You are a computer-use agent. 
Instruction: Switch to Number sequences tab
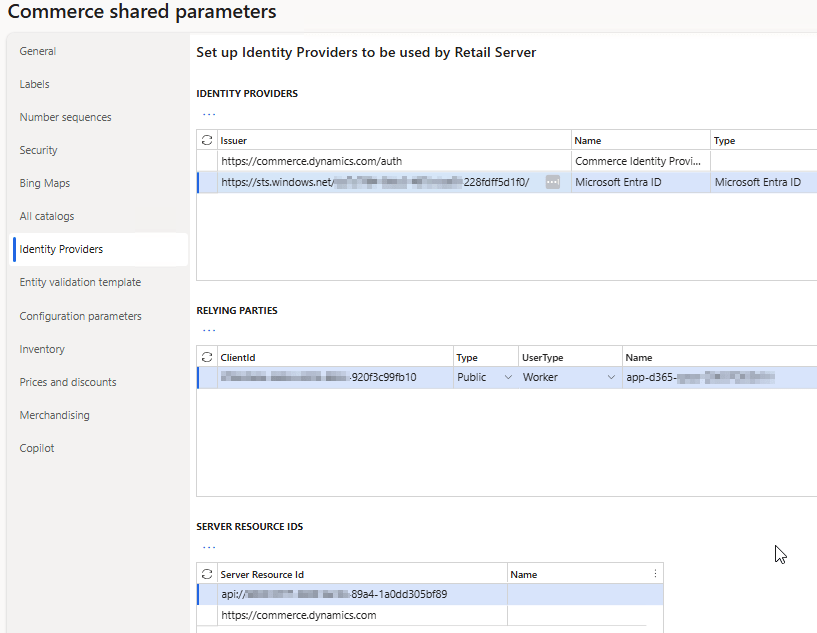[x=66, y=117]
